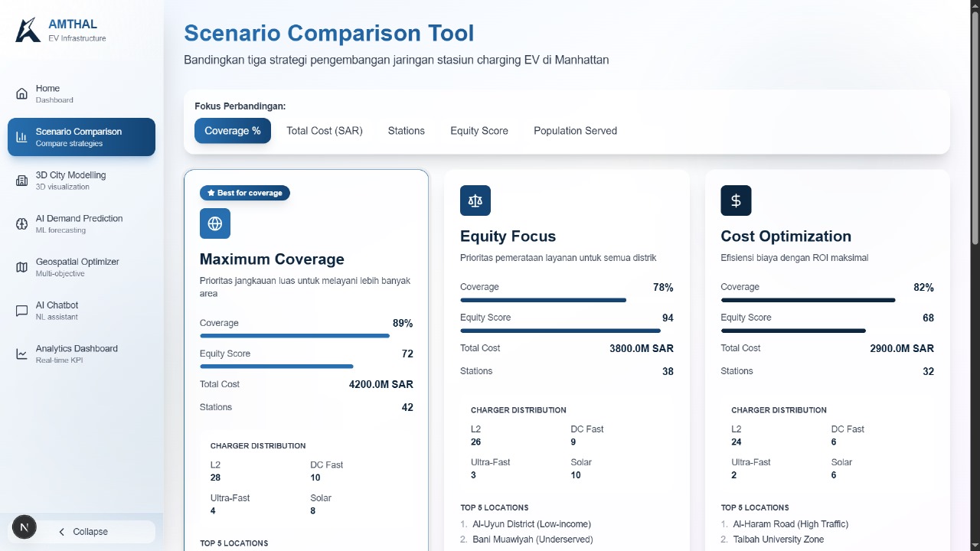The image size is (980, 551).
Task: Click the Collapse chevron arrow
Action: 62,532
